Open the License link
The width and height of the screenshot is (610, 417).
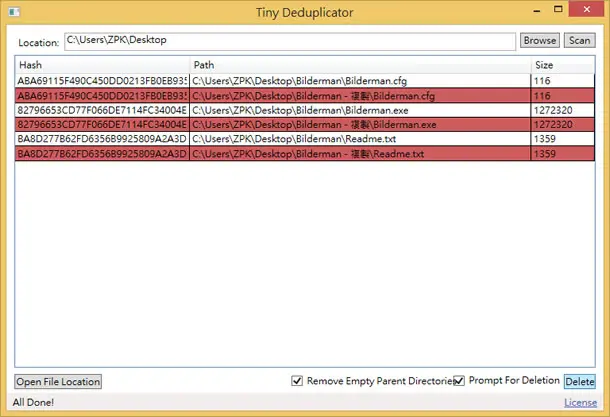tap(580, 403)
